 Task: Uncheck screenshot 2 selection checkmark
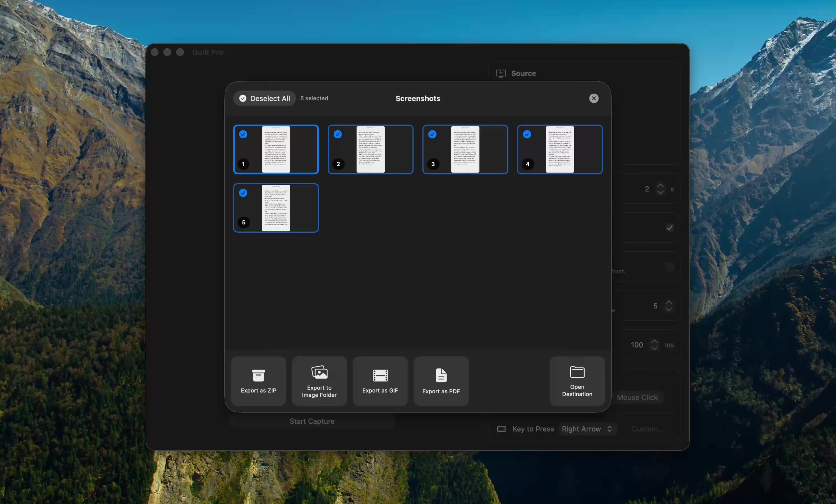click(338, 134)
